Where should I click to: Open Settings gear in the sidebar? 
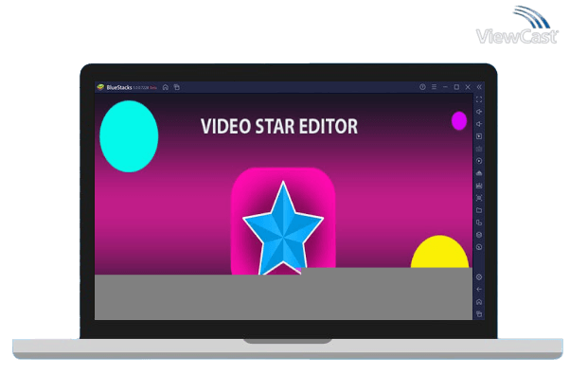479,277
